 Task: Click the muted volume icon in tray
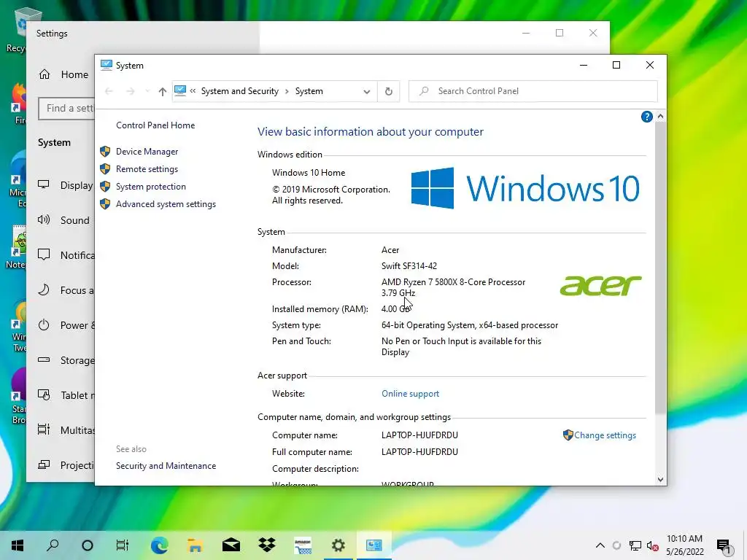click(652, 545)
